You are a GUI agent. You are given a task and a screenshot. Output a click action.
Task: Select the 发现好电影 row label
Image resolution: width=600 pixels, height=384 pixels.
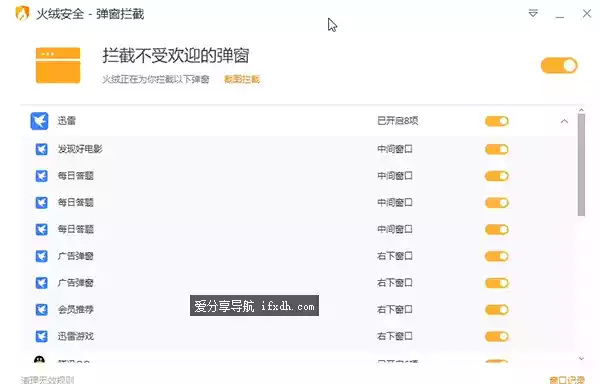pyautogui.click(x=80, y=149)
